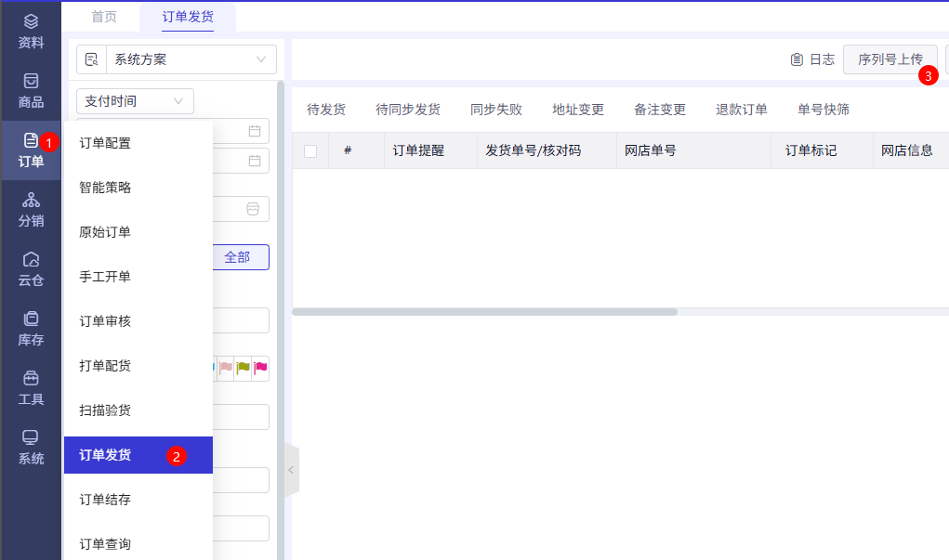Image resolution: width=949 pixels, height=560 pixels.
Task: Choose 打单配货 from the order menu
Action: [x=138, y=366]
